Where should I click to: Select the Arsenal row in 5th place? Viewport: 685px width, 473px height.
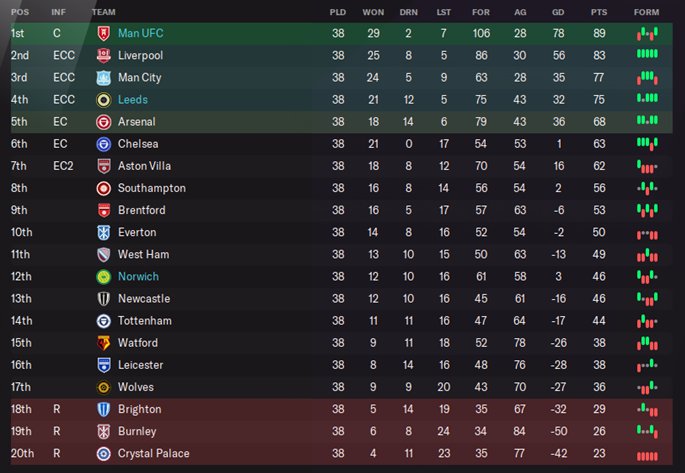(x=342, y=122)
